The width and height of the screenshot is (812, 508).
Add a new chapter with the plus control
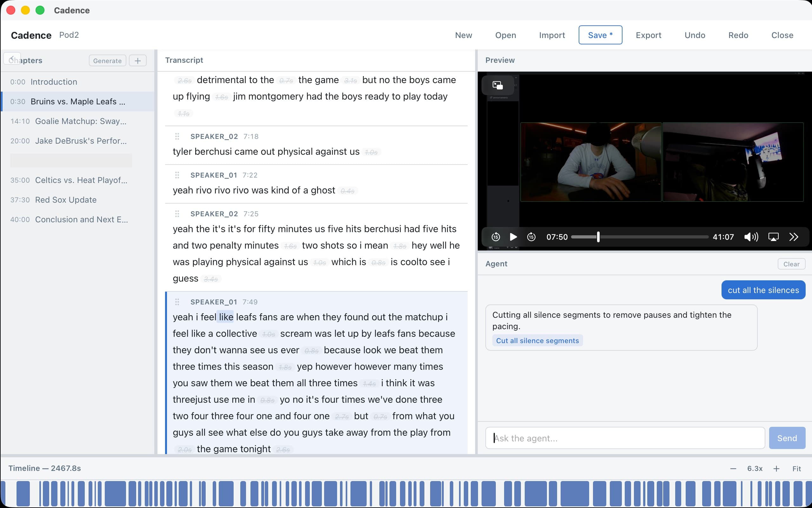137,61
